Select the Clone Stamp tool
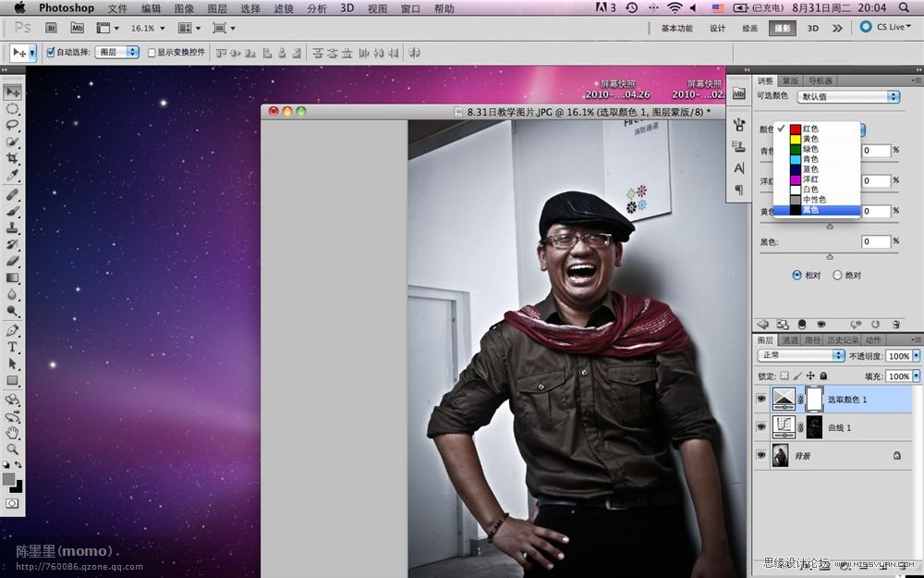The width and height of the screenshot is (924, 578). point(12,228)
